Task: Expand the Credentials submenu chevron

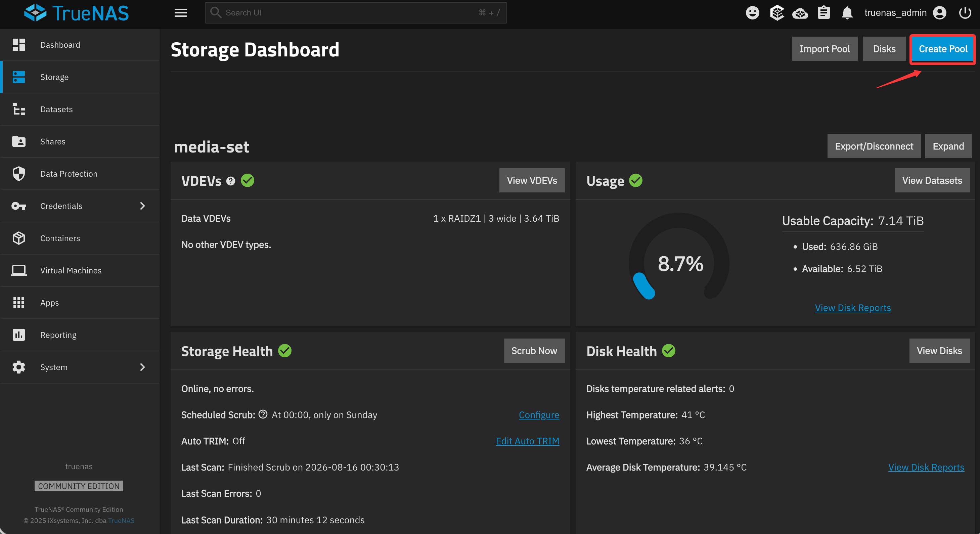Action: tap(142, 206)
